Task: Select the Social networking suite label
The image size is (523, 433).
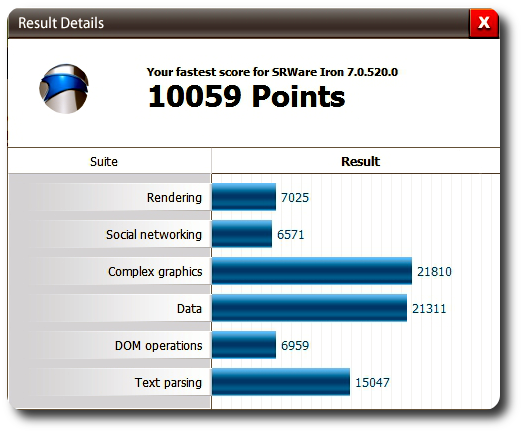Action: [x=154, y=235]
